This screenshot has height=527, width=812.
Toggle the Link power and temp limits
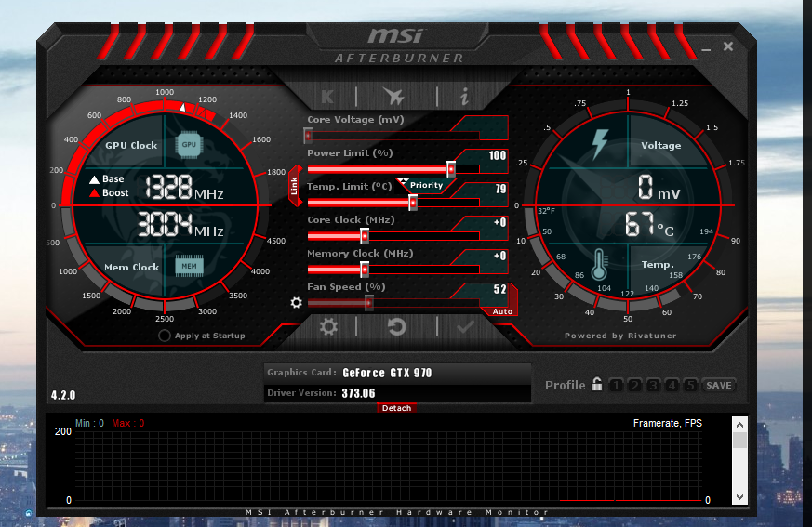[x=295, y=186]
